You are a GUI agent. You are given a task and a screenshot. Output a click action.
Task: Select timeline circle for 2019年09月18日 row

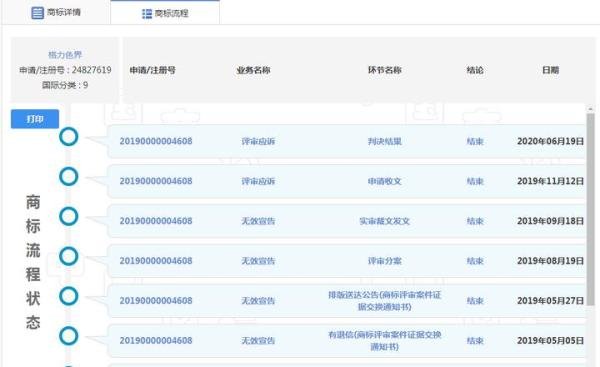[x=69, y=216]
